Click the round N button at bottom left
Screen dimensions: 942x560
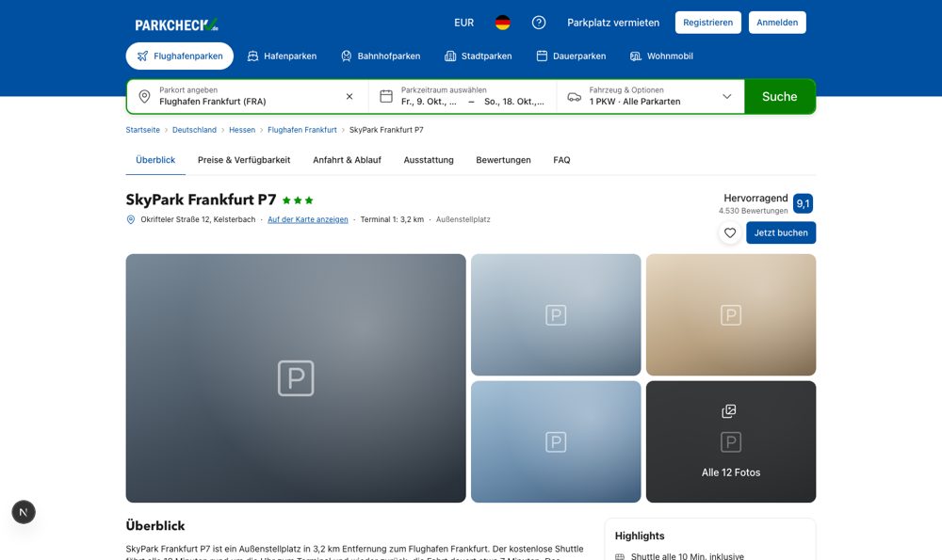24,512
